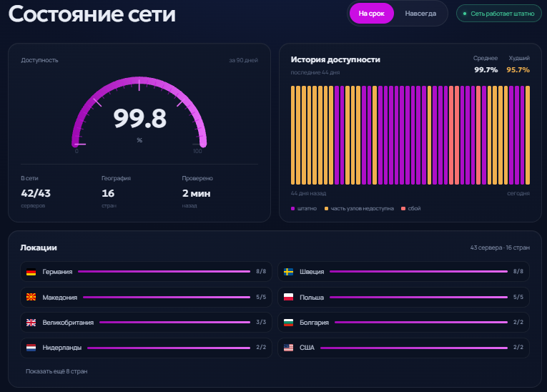
Task: Click the Германия country name
Action: coord(57,272)
